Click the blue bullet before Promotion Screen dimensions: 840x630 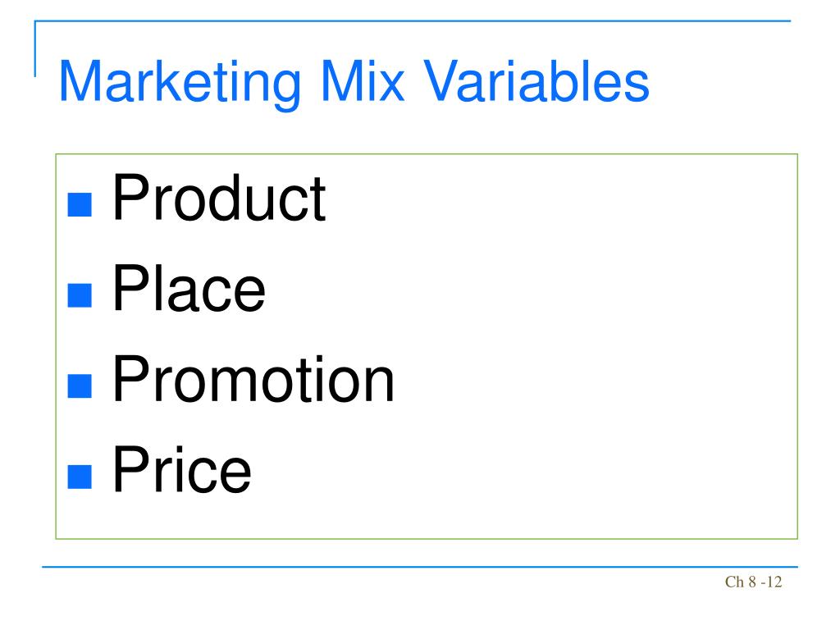click(80, 386)
